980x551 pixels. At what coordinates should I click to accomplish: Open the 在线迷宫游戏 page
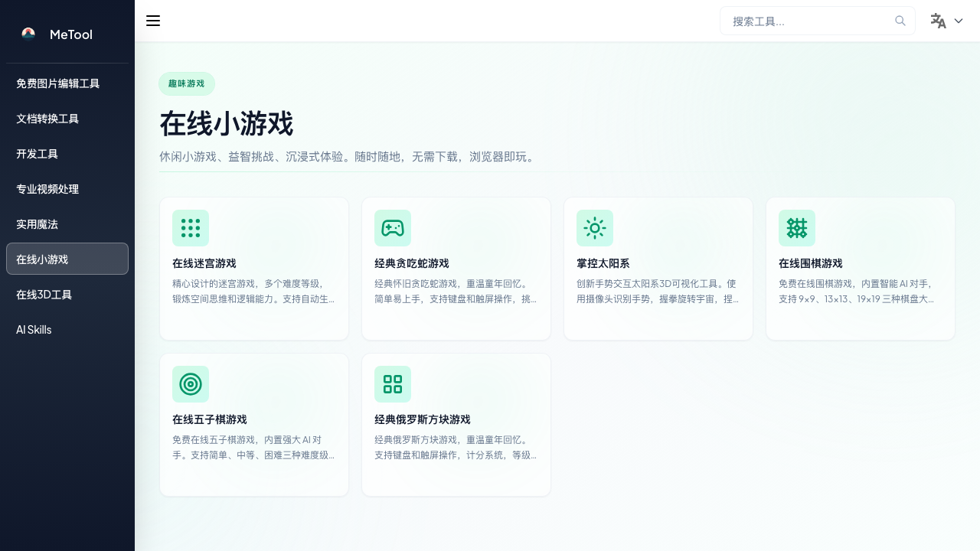[x=254, y=269]
